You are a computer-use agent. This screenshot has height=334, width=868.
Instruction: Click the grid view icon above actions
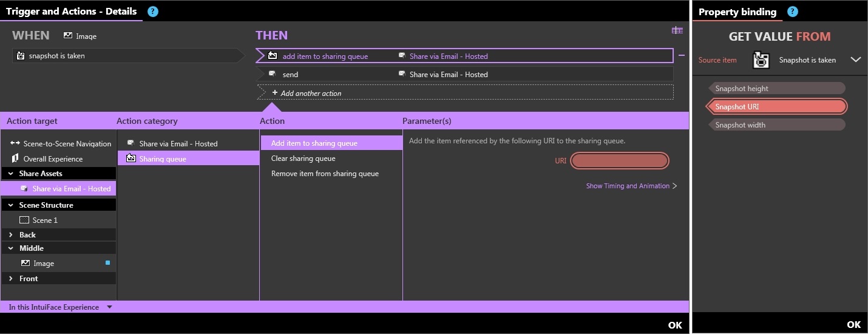click(677, 30)
